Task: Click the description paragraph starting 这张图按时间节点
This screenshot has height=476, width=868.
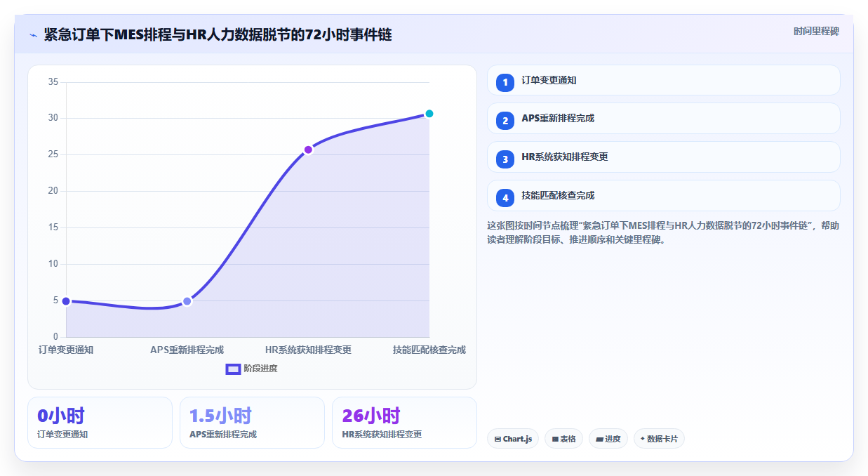Action: pos(663,232)
